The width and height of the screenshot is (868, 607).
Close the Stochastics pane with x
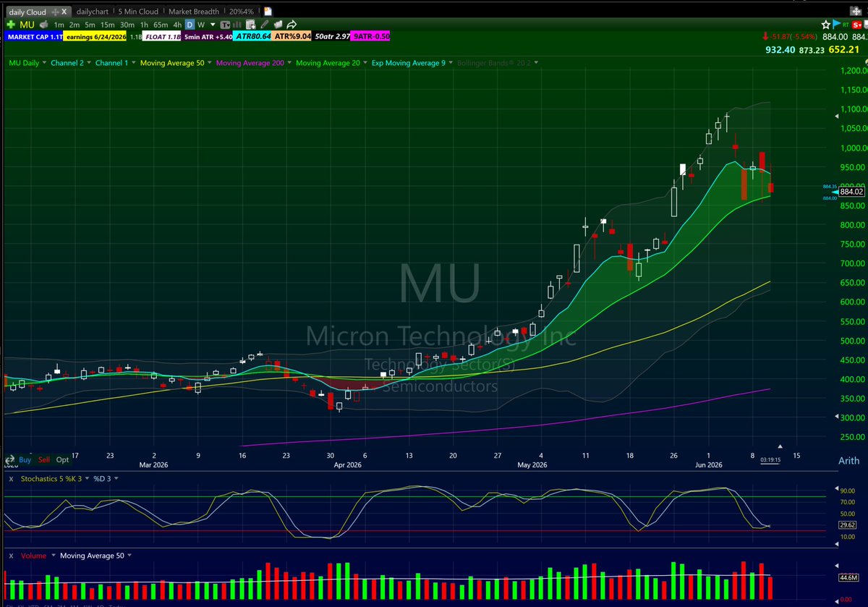pyautogui.click(x=12, y=478)
